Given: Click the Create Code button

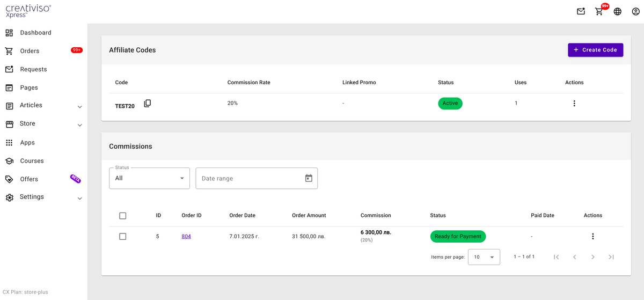Looking at the screenshot, I should click(595, 50).
